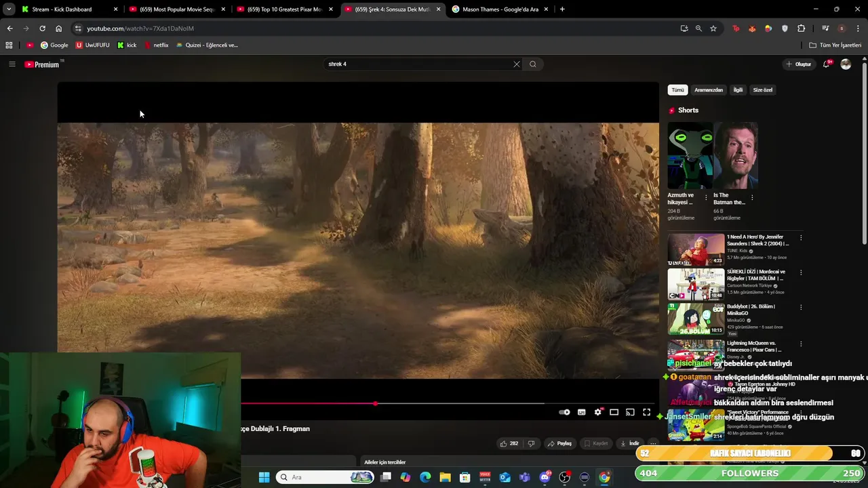The height and width of the screenshot is (488, 868).
Task: Open the UwUFUFU bookmark
Action: pos(92,45)
